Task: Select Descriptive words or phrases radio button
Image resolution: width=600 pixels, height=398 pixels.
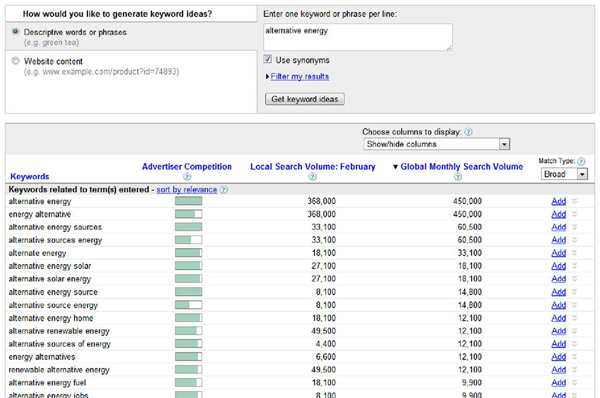Action: (x=15, y=32)
